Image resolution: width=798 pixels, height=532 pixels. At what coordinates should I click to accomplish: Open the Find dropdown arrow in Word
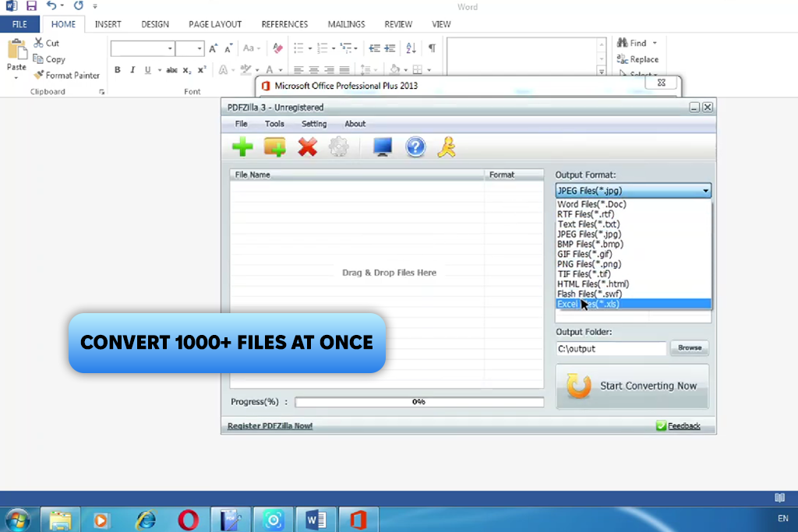click(x=655, y=44)
